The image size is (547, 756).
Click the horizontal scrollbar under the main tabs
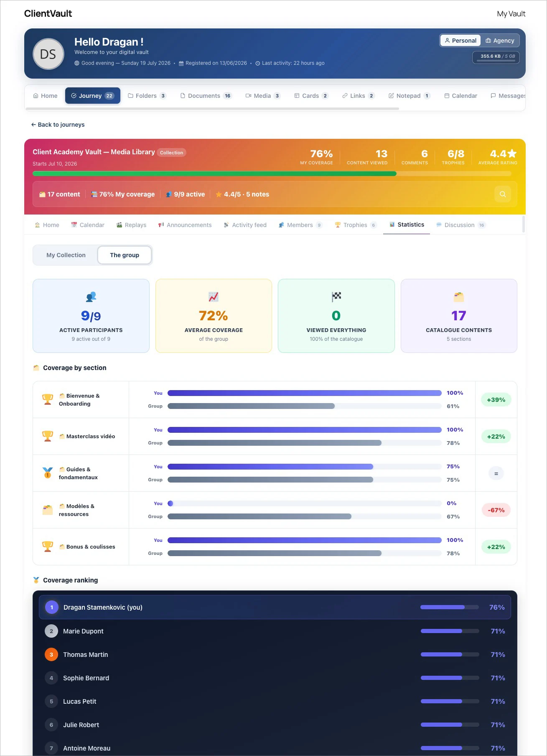(212, 109)
